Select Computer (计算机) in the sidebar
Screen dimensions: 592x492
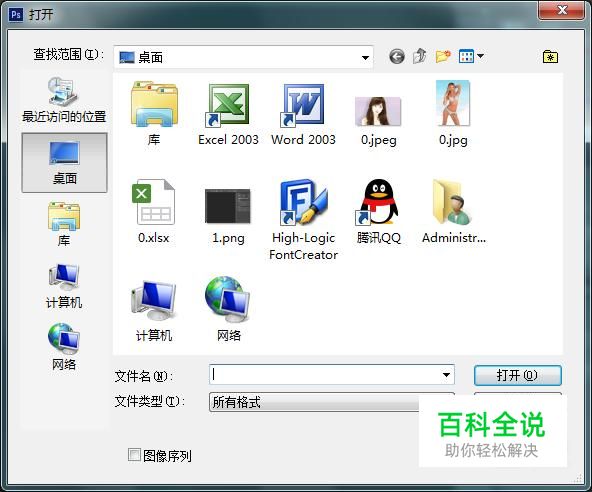coord(64,286)
